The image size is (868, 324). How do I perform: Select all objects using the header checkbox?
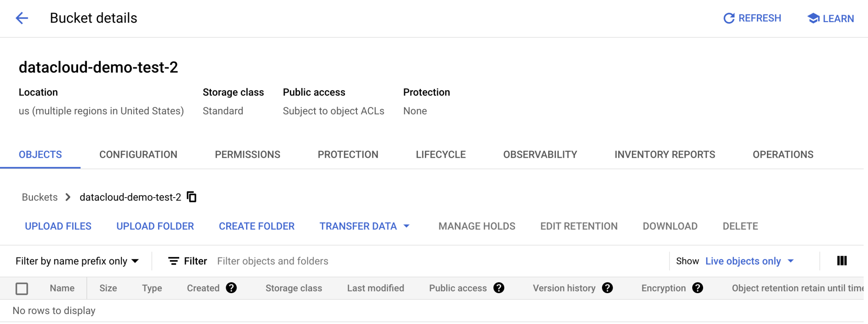tap(22, 288)
